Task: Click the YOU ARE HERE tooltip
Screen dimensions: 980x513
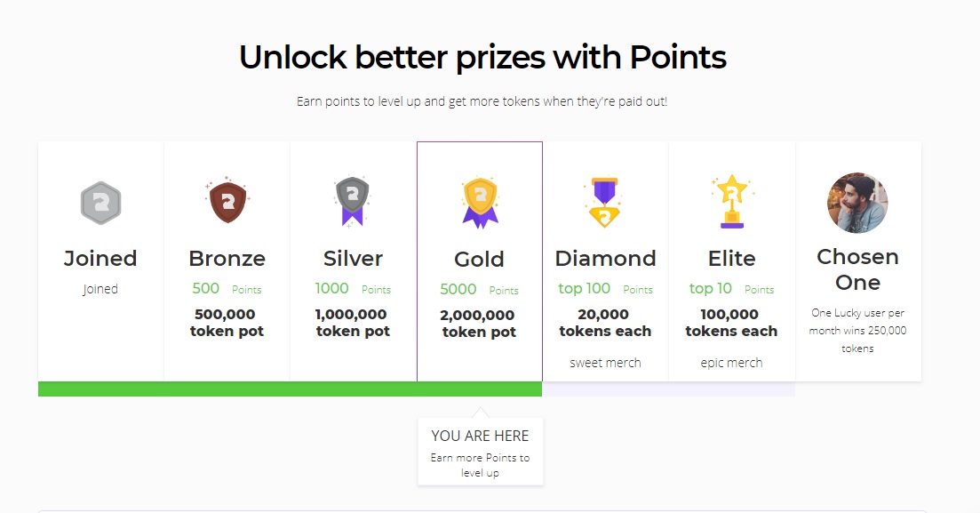Action: tap(480, 451)
